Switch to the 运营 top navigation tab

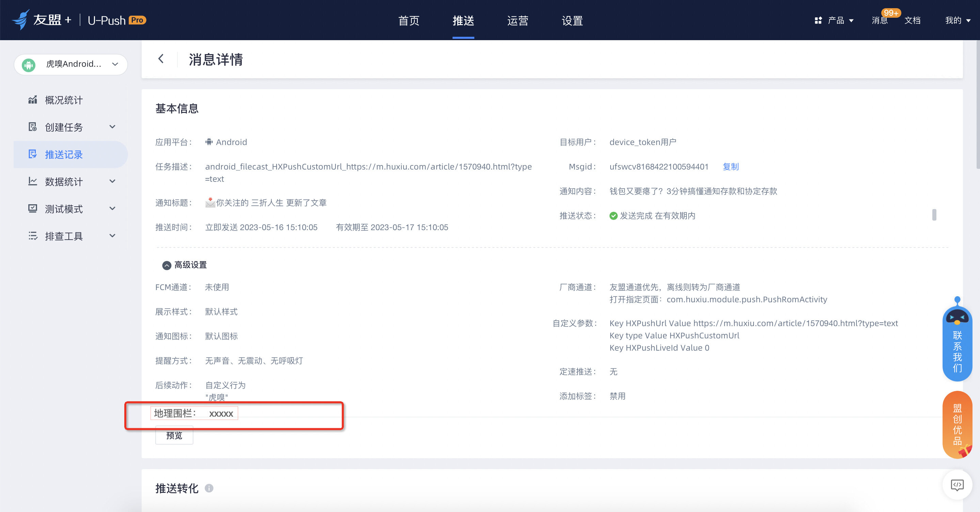517,20
